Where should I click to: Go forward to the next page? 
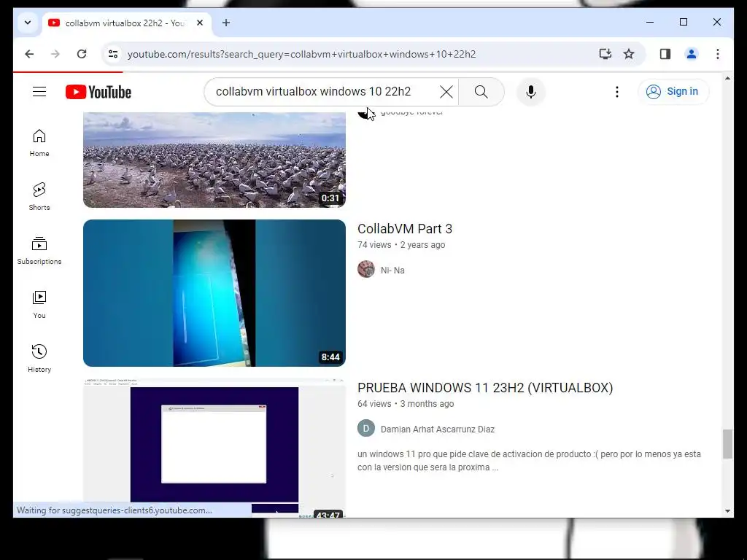point(55,54)
